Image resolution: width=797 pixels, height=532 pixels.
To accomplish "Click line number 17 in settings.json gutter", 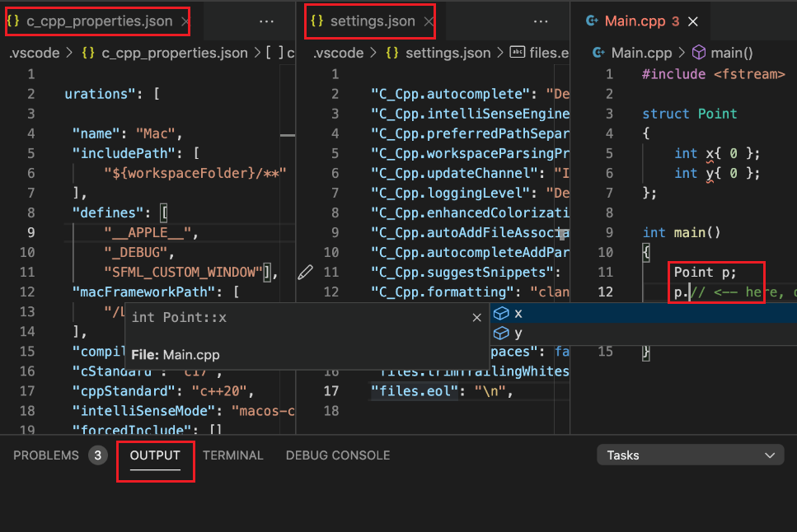I will pos(331,391).
